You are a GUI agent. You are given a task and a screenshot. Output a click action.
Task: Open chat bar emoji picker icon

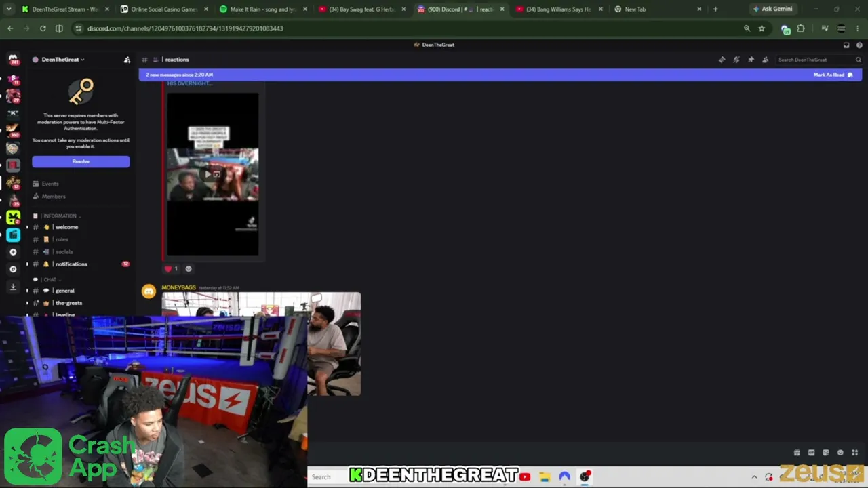(840, 453)
